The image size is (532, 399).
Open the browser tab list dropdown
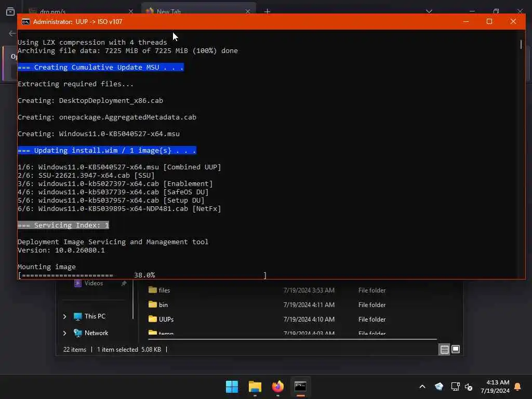click(x=429, y=11)
